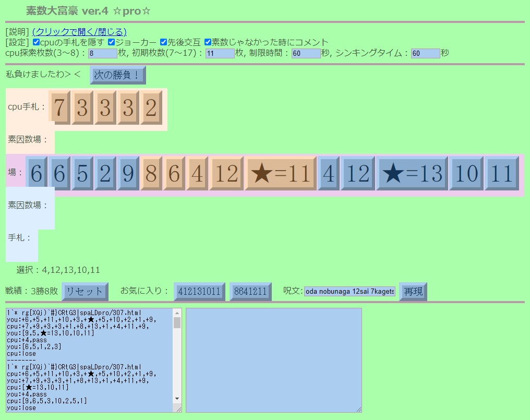Screen dimensions: 530x420
Task: Click the log line 'cpu:[9,6,5,3,10,2,5,1]'
Action: 47,401
